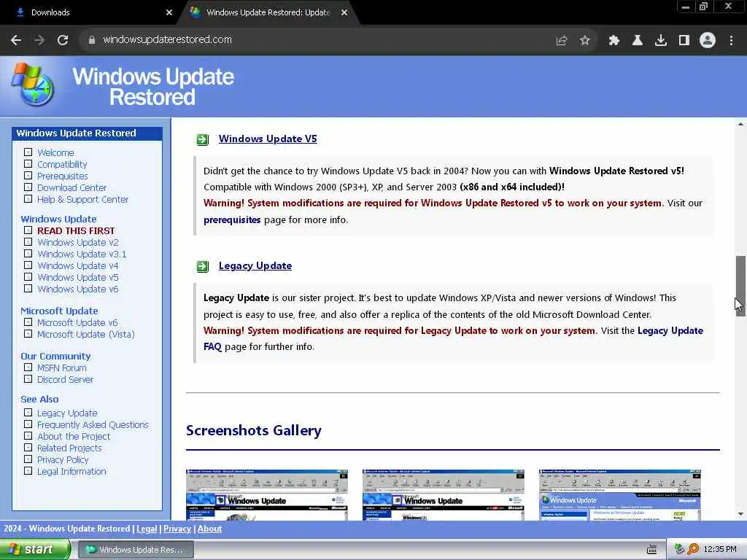Select Windows Update Restored taskbar button

[x=135, y=550]
